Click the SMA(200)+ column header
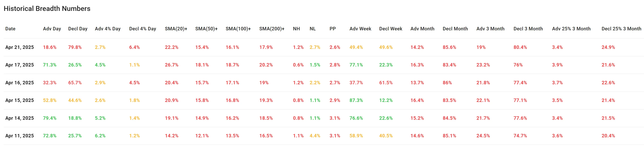This screenshot has width=644, height=147. 271,29
